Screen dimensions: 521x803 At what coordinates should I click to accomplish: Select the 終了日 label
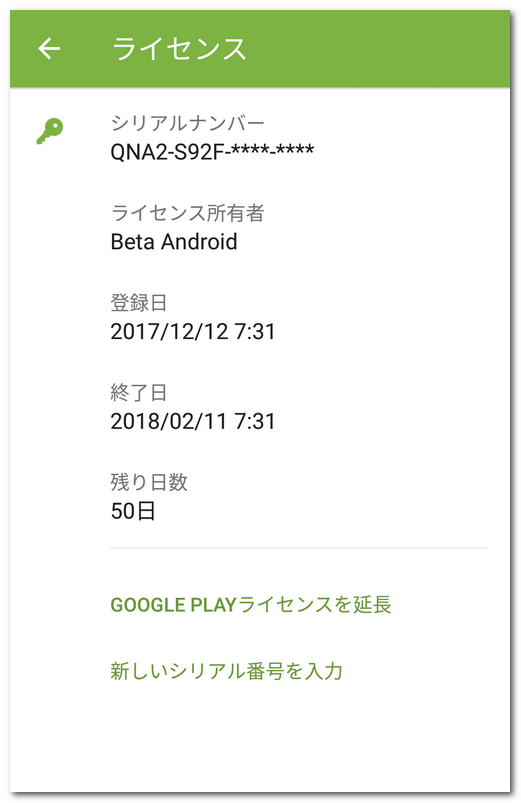pyautogui.click(x=139, y=393)
